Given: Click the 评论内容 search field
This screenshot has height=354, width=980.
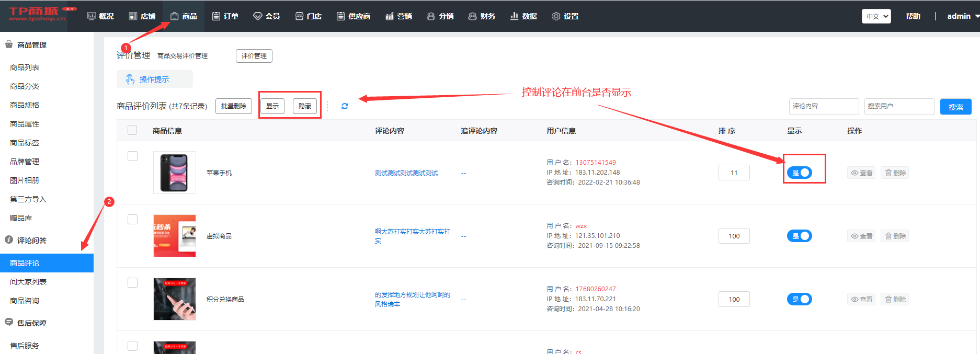Looking at the screenshot, I should coord(823,106).
